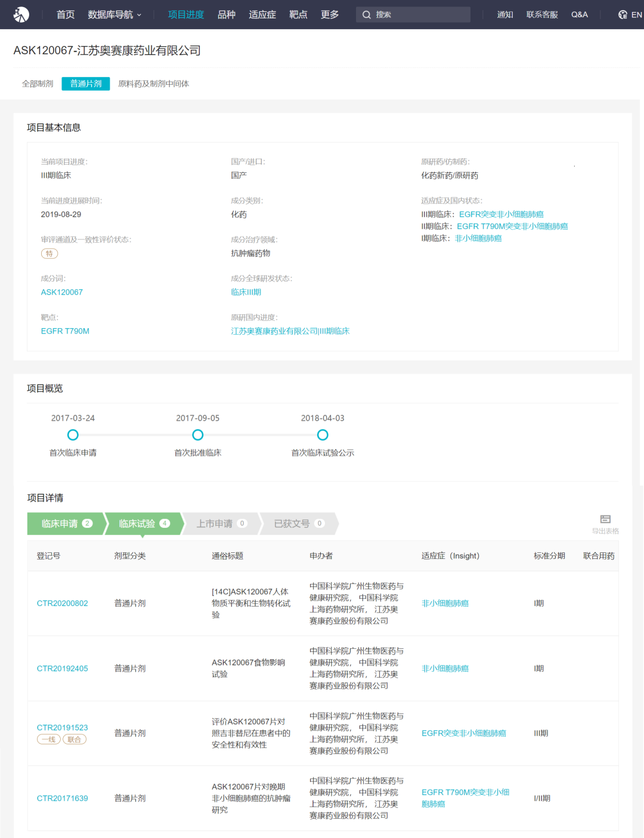Click the 一线 tag under CTR20191523
The height and width of the screenshot is (838, 644).
point(49,740)
